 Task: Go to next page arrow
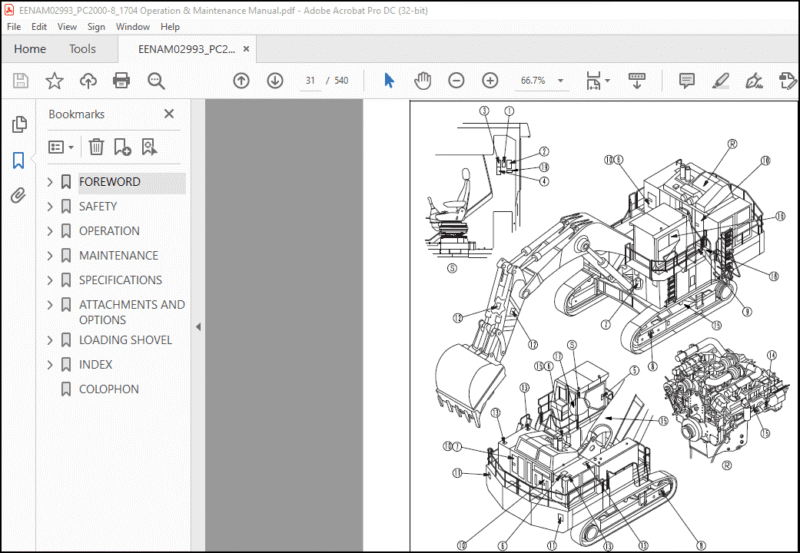pos(275,81)
